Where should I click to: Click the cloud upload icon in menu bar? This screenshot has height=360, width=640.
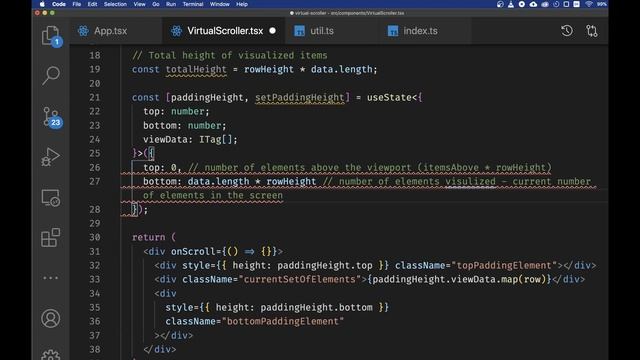point(533,4)
